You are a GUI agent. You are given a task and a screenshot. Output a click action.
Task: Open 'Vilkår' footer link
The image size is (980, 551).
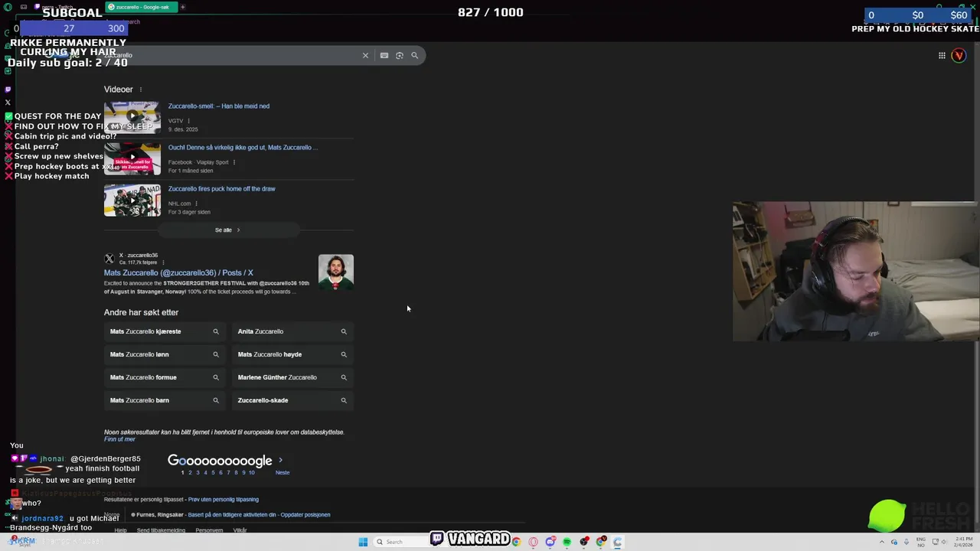(240, 530)
